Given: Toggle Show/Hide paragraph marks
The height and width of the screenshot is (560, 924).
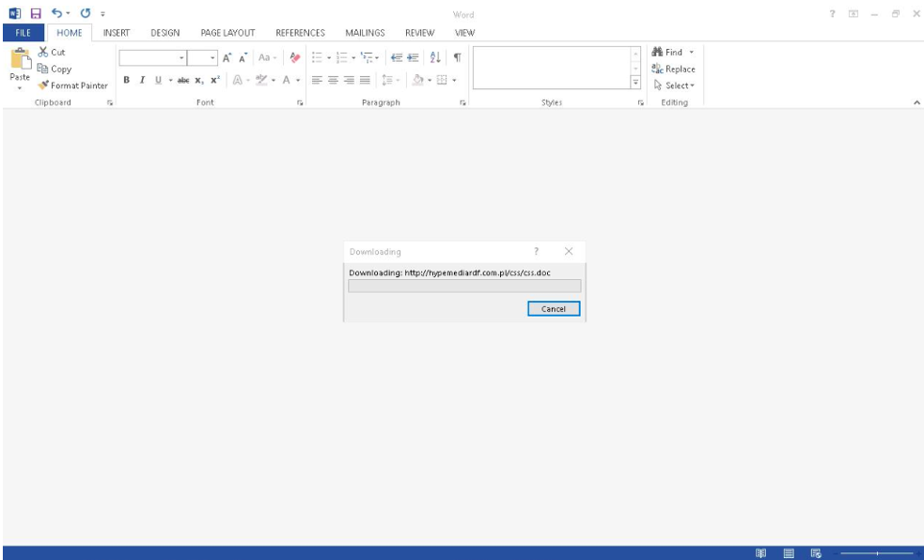Looking at the screenshot, I should [x=457, y=57].
